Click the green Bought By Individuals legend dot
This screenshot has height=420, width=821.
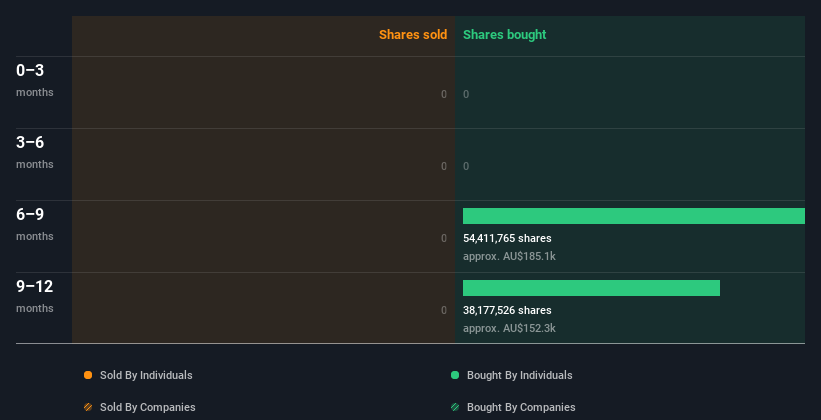click(x=455, y=375)
